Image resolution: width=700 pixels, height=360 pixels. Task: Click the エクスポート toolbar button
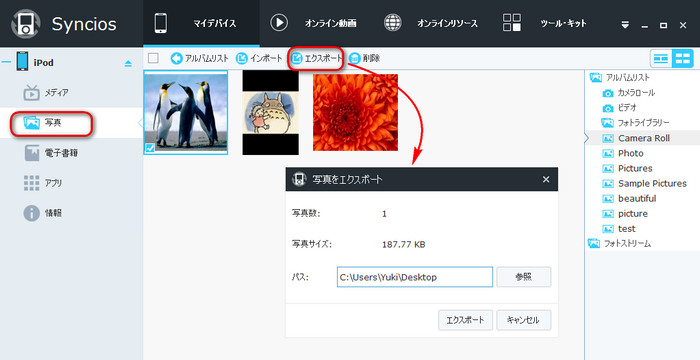[x=316, y=58]
